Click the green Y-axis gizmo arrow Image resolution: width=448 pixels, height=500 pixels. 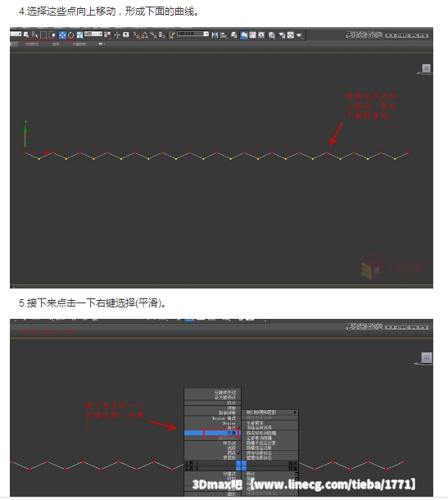click(x=25, y=128)
